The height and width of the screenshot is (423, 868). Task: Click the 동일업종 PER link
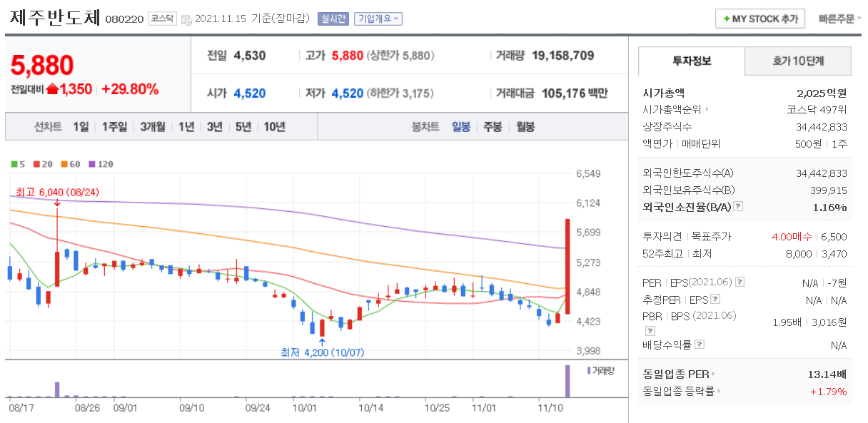(x=675, y=374)
